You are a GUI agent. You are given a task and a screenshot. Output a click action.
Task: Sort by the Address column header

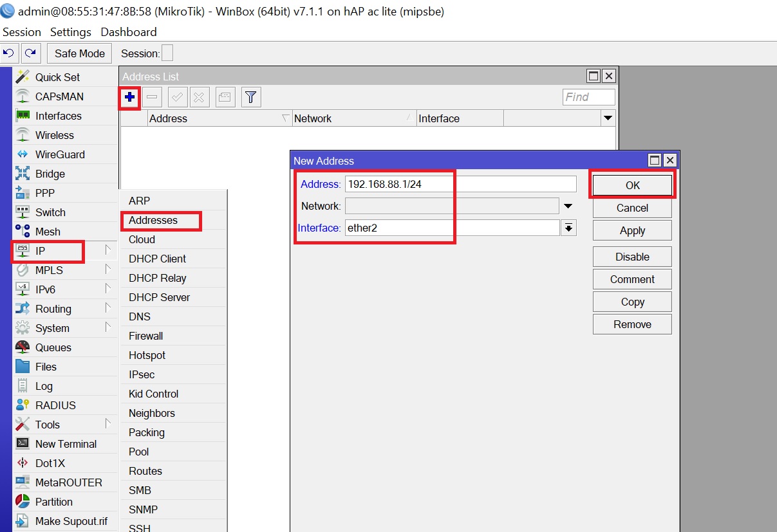click(x=219, y=118)
